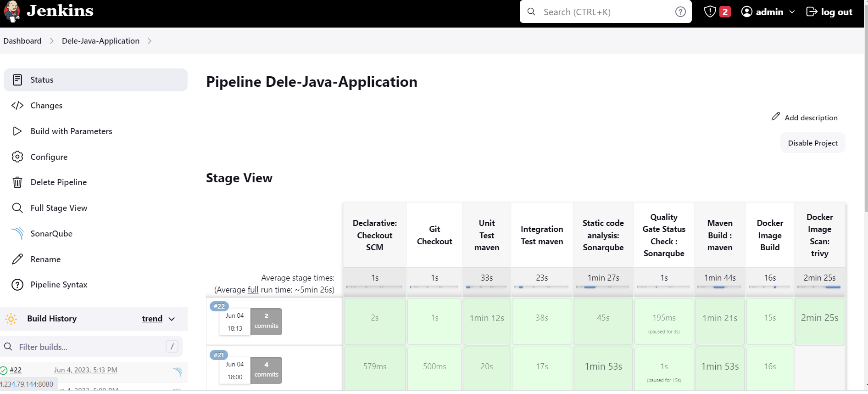This screenshot has width=868, height=394.
Task: Open build #22 link in history
Action: 16,370
